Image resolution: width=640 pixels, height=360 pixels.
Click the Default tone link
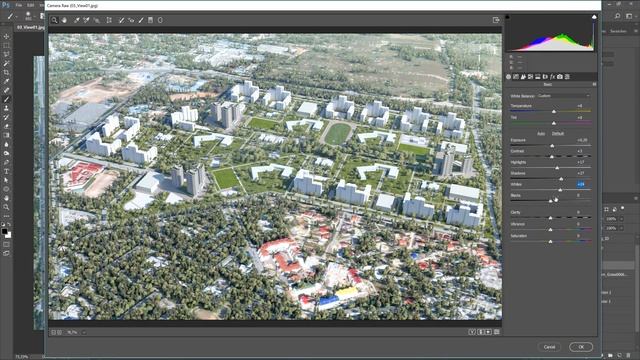[x=558, y=133]
